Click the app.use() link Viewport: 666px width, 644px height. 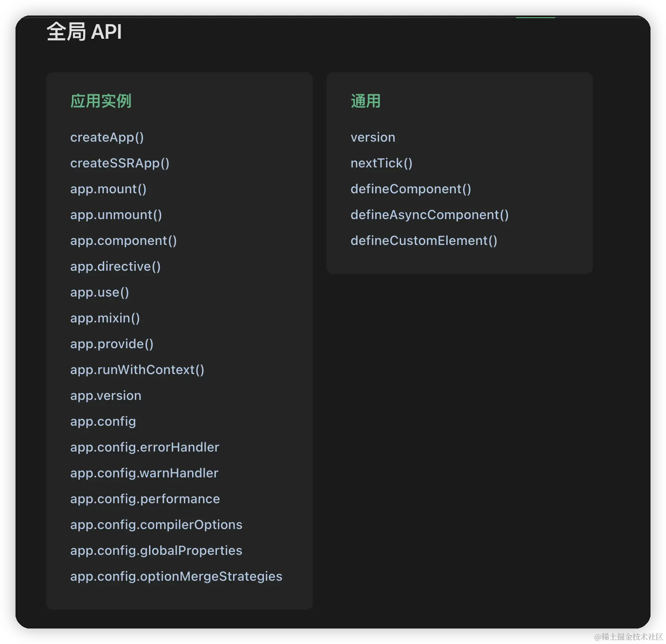click(100, 292)
